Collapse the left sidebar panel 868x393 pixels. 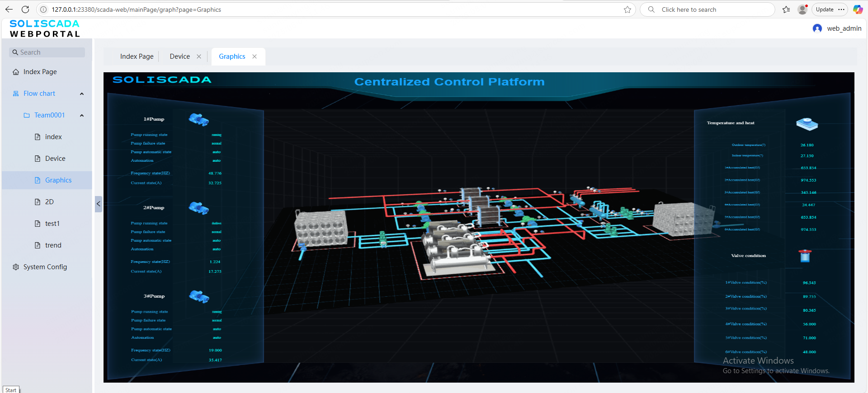[x=98, y=204]
